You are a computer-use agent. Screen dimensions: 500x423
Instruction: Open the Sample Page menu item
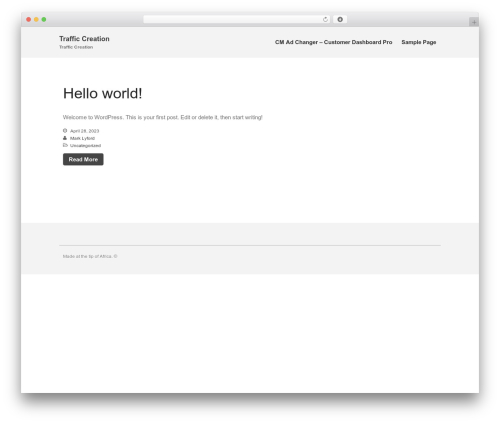[x=419, y=42]
